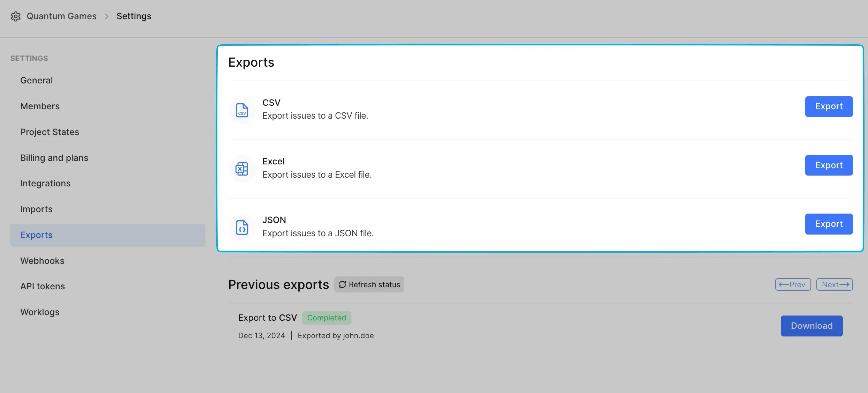Click the Completed status badge
The image size is (868, 393).
[x=327, y=318]
